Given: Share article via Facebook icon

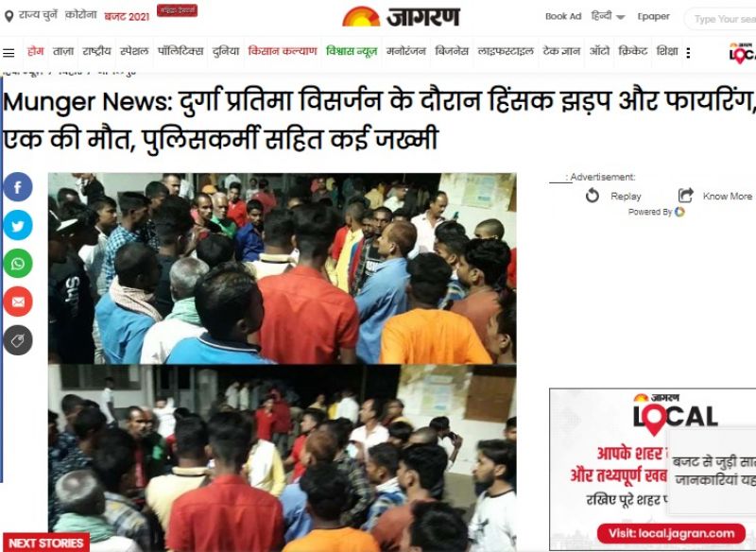Looking at the screenshot, I should click(x=18, y=187).
